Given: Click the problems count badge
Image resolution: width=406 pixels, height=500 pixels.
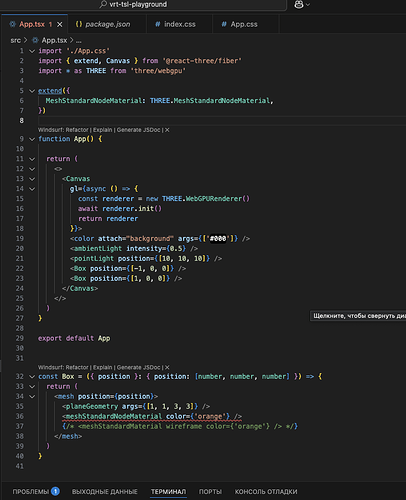Looking at the screenshot, I should pyautogui.click(x=55, y=491).
